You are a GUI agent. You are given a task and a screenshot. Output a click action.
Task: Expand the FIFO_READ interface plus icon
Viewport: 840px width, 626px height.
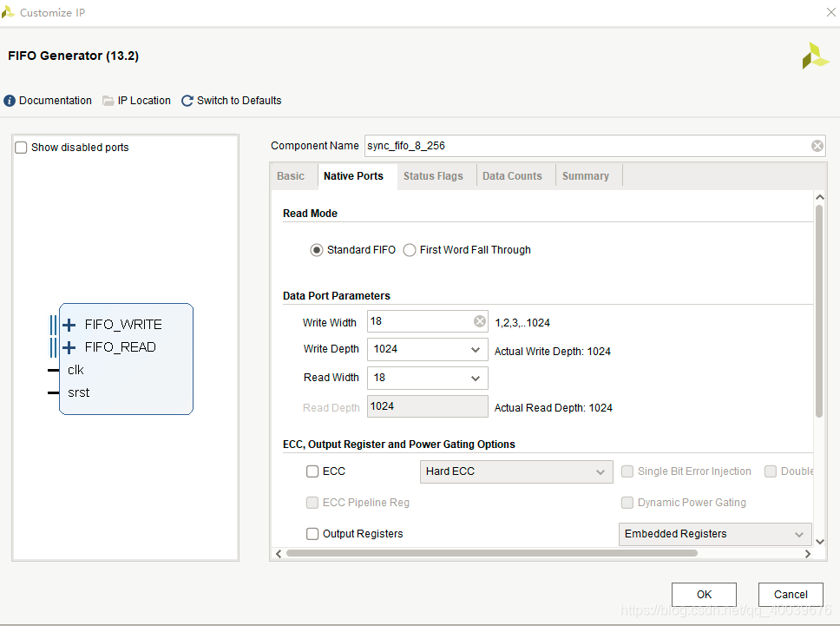click(x=69, y=347)
